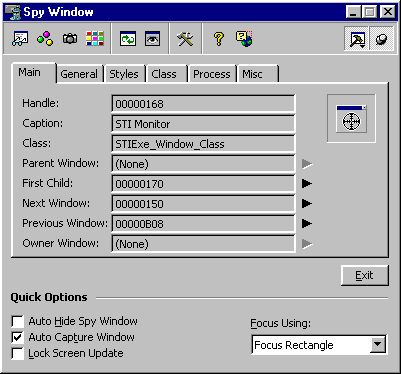Enable Auto Hide Spy Window checkbox
The width and height of the screenshot is (401, 374).
click(17, 321)
